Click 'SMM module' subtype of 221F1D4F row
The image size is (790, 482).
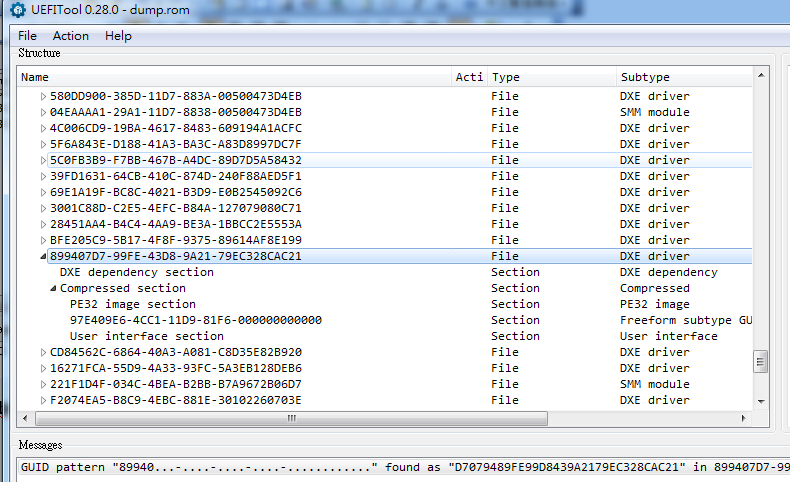click(x=654, y=384)
